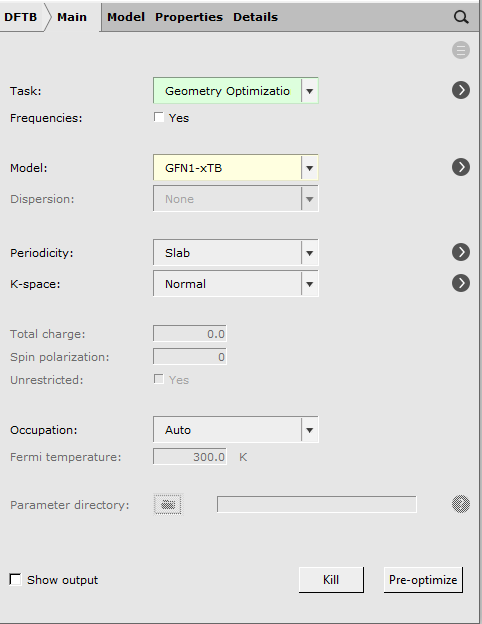Viewport: 482px width, 624px height.
Task: Toggle the Unrestricted Yes checkbox
Action: coord(159,379)
